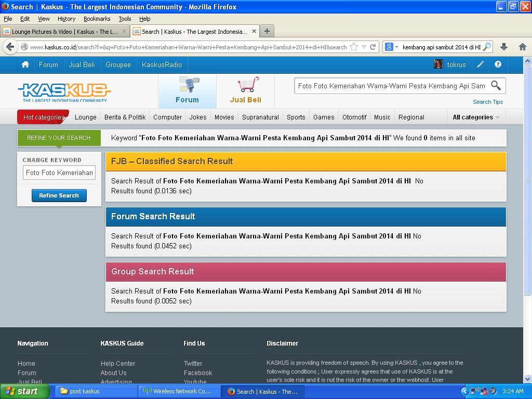Click the magnifier icon in Kaskus search box
Screen dimensions: 532x399
tap(496, 86)
